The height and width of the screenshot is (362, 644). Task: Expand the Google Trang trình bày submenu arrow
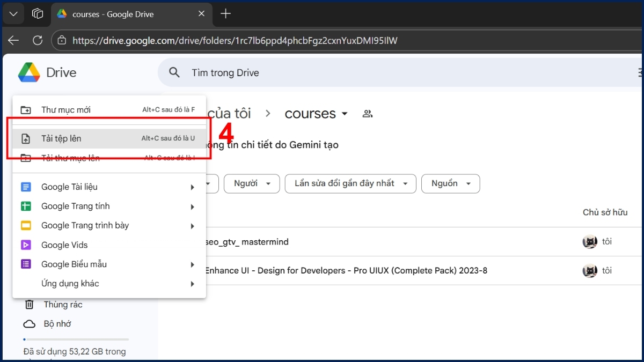click(x=192, y=226)
